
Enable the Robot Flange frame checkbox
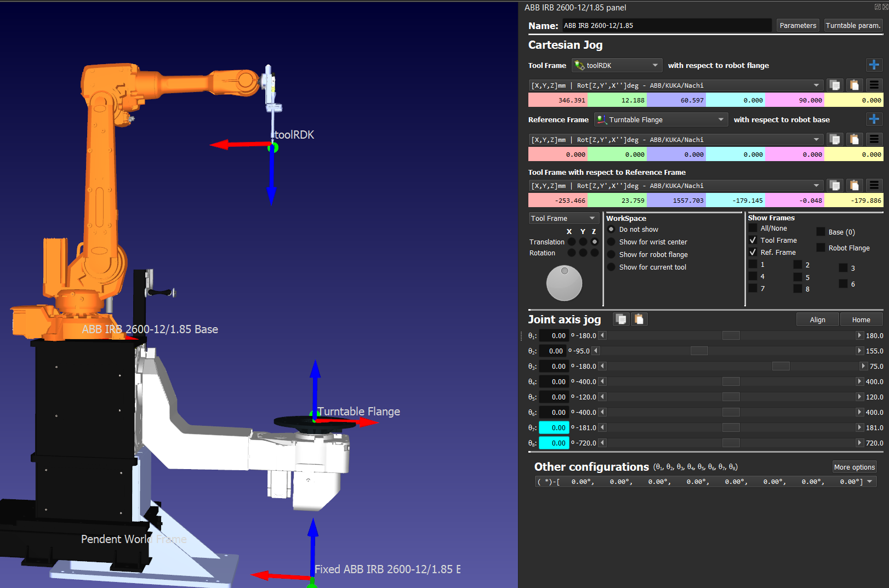point(820,248)
